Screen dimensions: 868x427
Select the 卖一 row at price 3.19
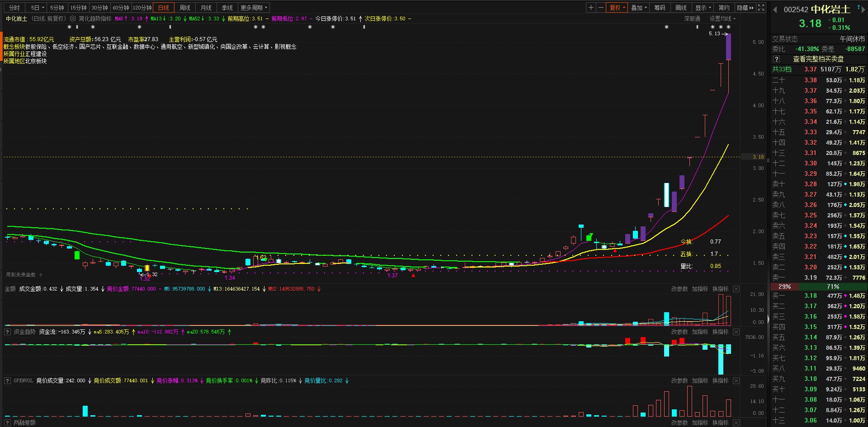(819, 278)
